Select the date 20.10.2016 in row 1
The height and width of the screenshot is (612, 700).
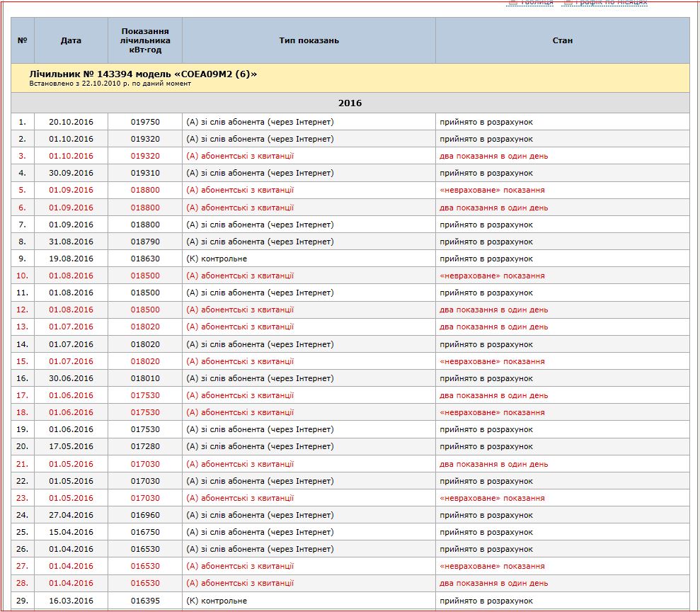tap(71, 122)
